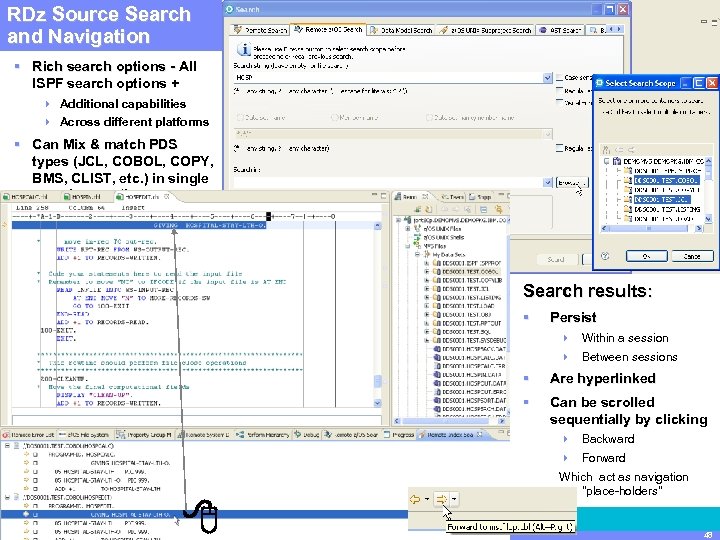
Task: Open the dropdown beside the Forward arrow
Action: [x=454, y=499]
